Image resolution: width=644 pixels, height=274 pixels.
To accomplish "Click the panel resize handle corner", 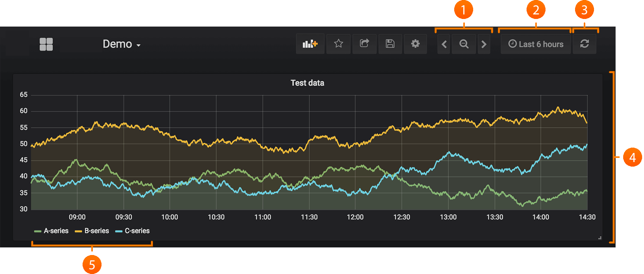I will (600, 238).
